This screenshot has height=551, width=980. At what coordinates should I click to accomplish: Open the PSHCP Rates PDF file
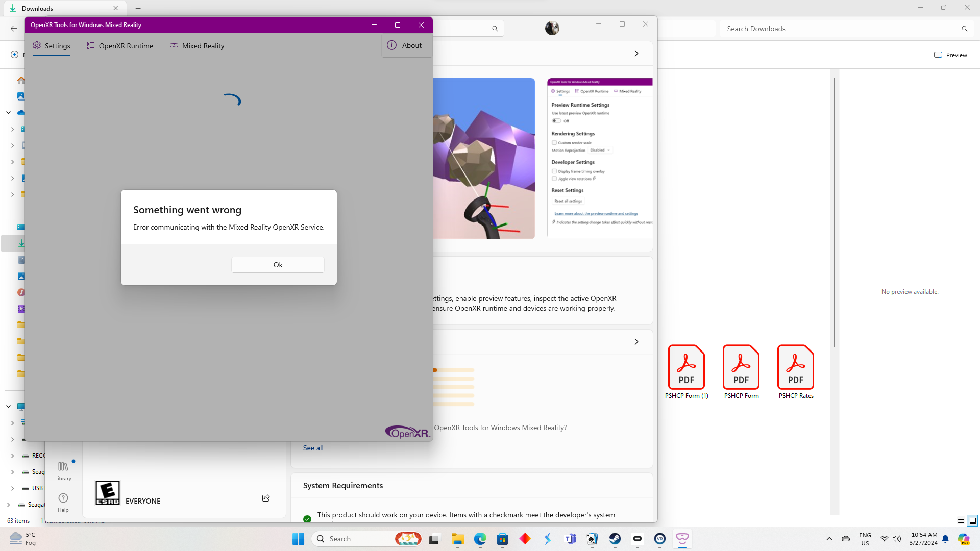[796, 372]
